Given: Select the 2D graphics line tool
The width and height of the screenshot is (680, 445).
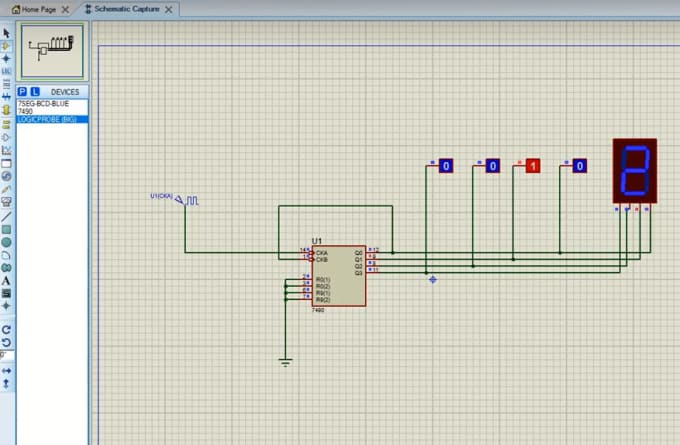Looking at the screenshot, I should coord(6,216).
